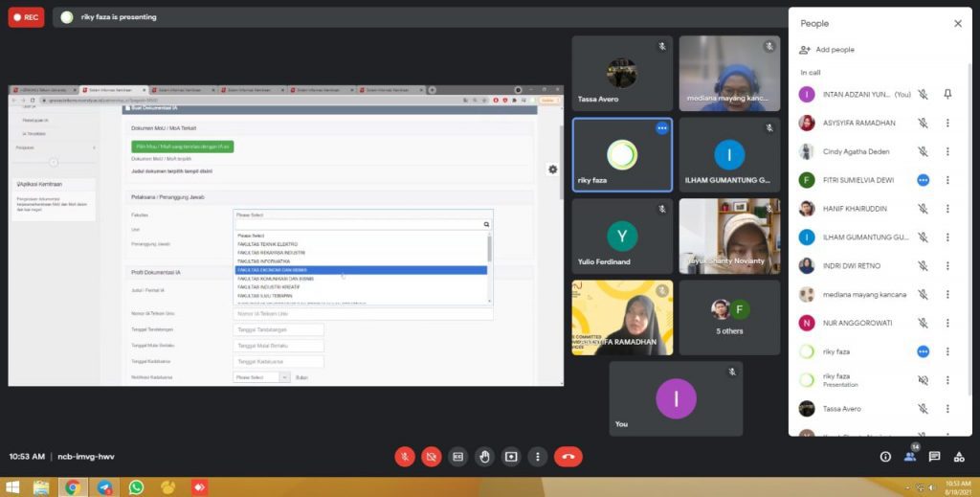This screenshot has height=497, width=980.
Task: Click the Present now screen icon
Action: click(x=512, y=457)
